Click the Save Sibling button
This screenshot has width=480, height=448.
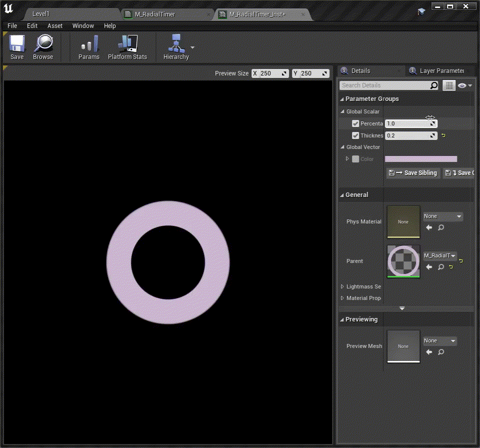pos(412,173)
